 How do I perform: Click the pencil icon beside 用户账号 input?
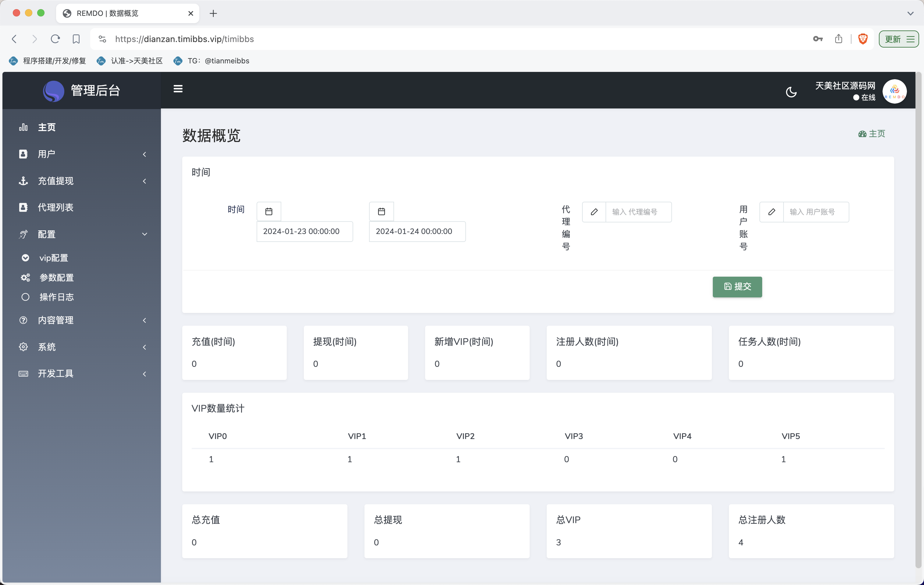tap(771, 212)
